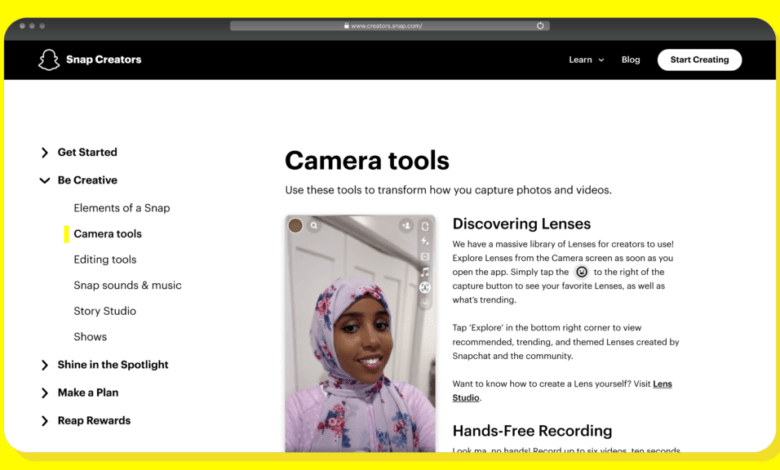Open the Learn dropdown menu
This screenshot has height=470, width=780.
click(x=586, y=60)
